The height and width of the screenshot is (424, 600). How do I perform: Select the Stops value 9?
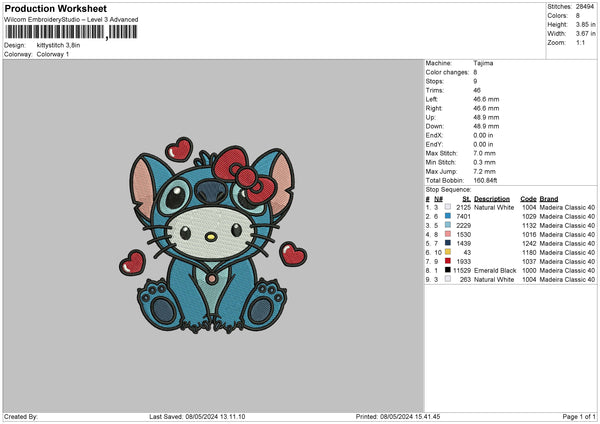475,81
